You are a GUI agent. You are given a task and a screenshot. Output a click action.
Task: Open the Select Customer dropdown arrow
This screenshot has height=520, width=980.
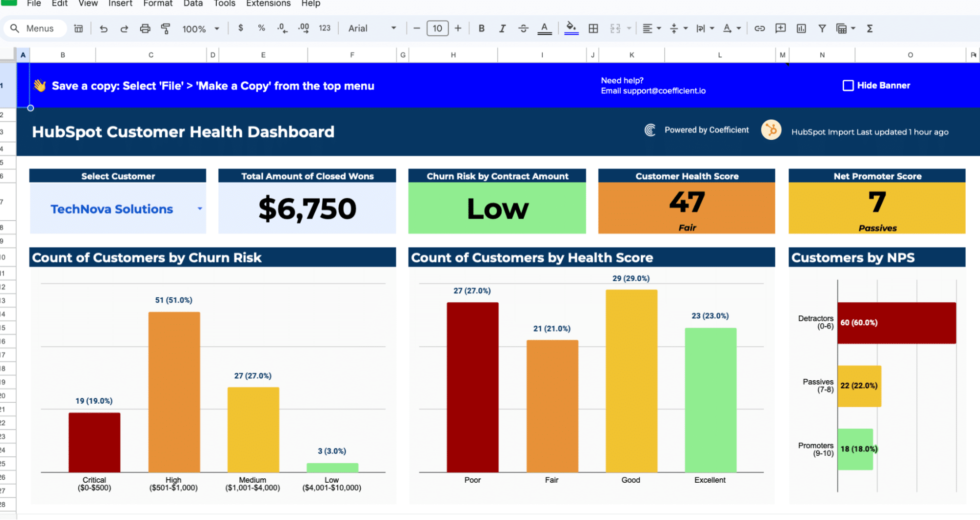(x=200, y=209)
